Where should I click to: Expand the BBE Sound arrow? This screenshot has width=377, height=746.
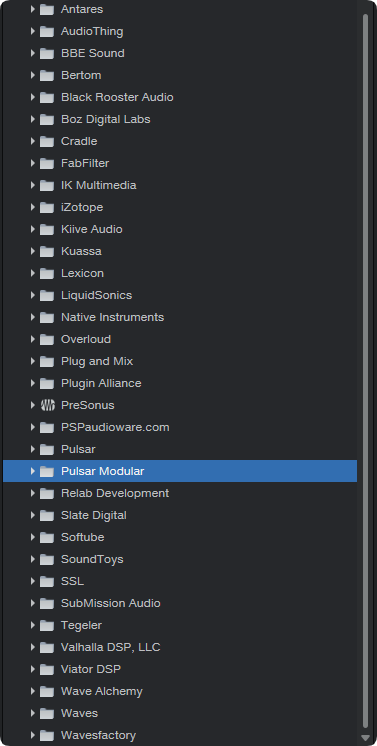(x=33, y=53)
